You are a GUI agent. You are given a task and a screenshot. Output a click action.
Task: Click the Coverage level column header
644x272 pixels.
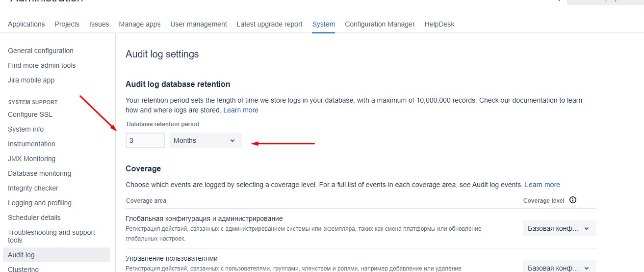pos(544,200)
